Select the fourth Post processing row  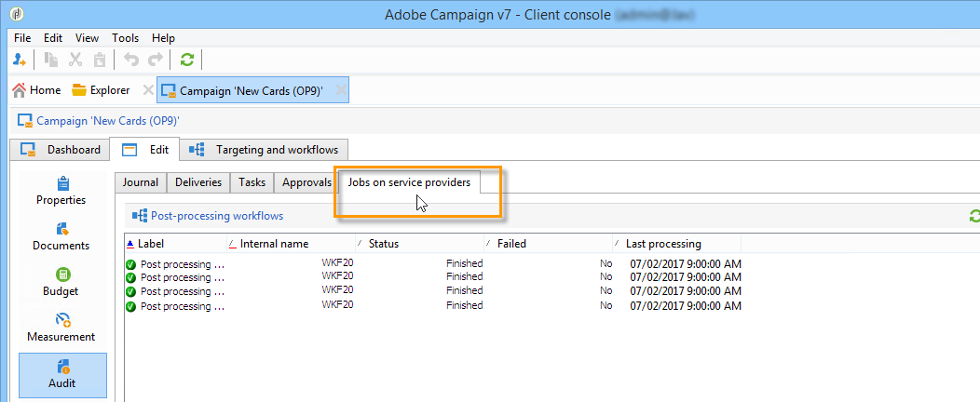[433, 306]
